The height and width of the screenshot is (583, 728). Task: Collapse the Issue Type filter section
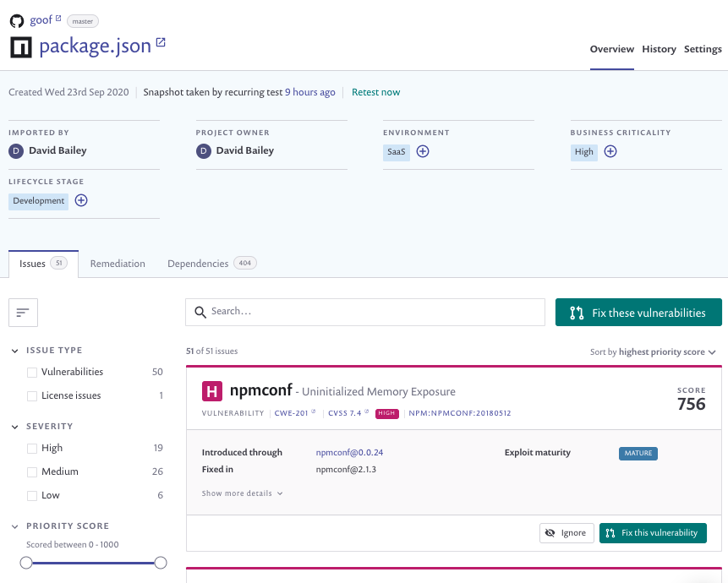(15, 351)
